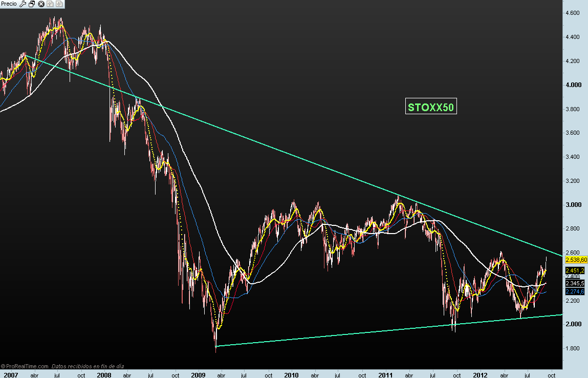Click the 2010 year label on time axis
Viewport: 588px width, 378px height.
tap(291, 374)
